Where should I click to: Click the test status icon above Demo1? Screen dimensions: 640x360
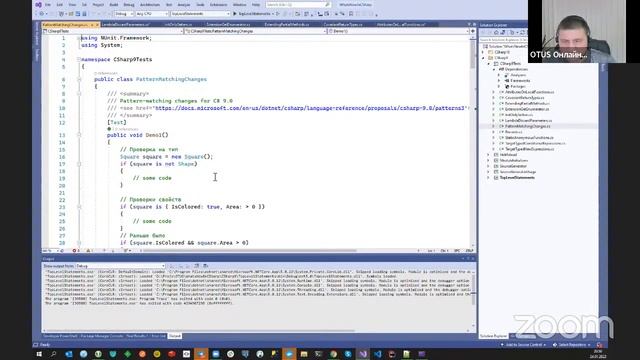pyautogui.click(x=109, y=129)
